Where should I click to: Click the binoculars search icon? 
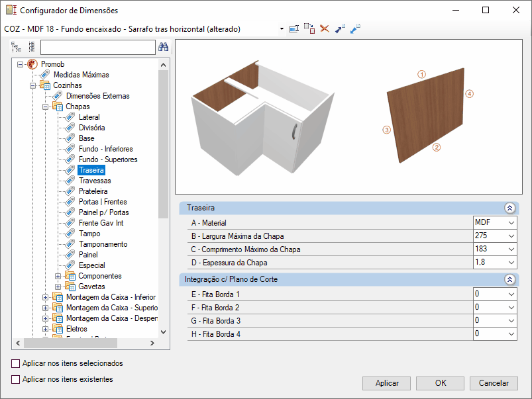tap(164, 47)
